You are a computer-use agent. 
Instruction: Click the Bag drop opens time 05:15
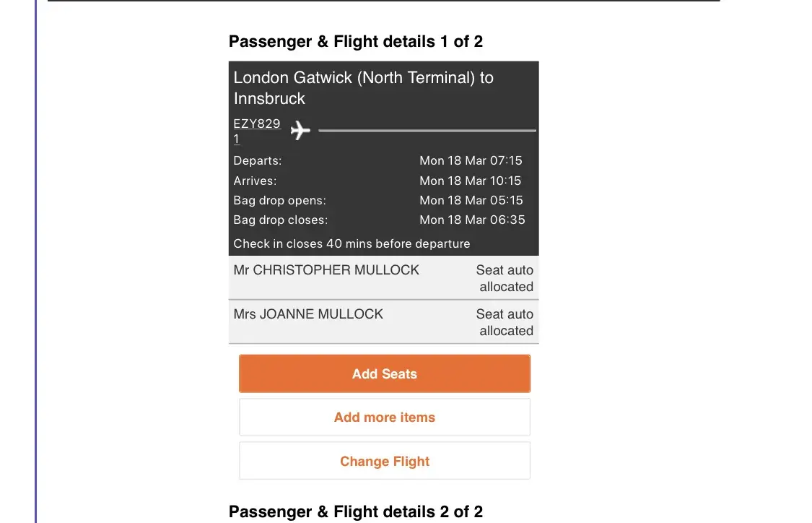point(471,200)
